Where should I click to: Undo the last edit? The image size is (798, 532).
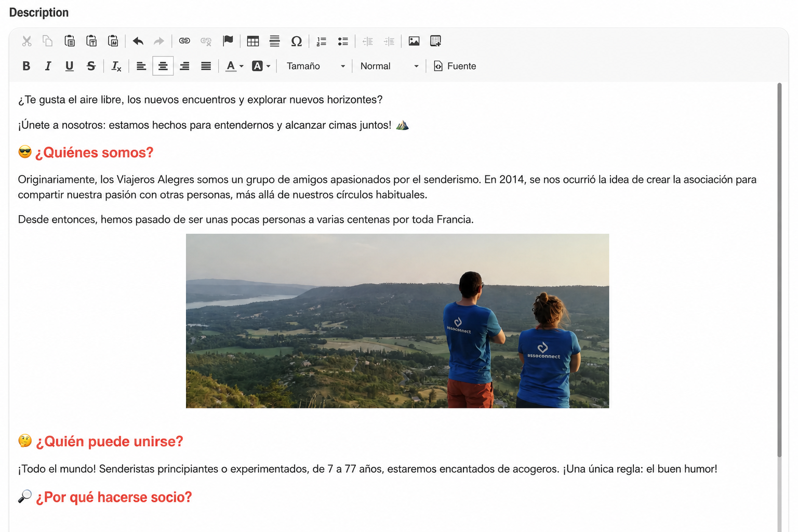138,41
